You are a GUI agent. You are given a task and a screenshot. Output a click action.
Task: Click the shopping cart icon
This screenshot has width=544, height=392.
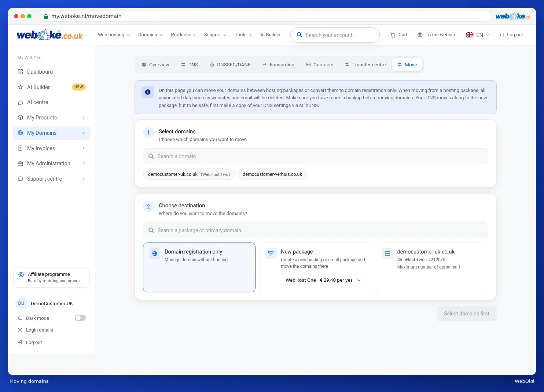393,35
